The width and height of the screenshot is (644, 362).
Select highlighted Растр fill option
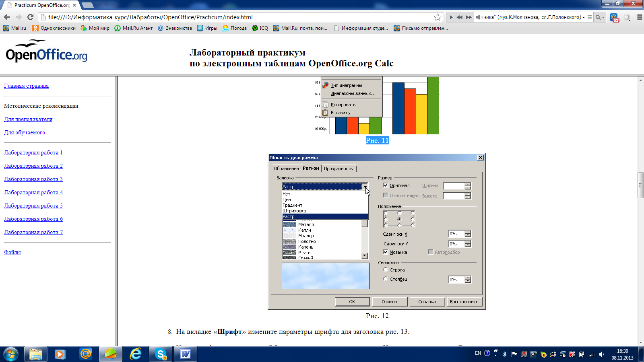(x=325, y=216)
